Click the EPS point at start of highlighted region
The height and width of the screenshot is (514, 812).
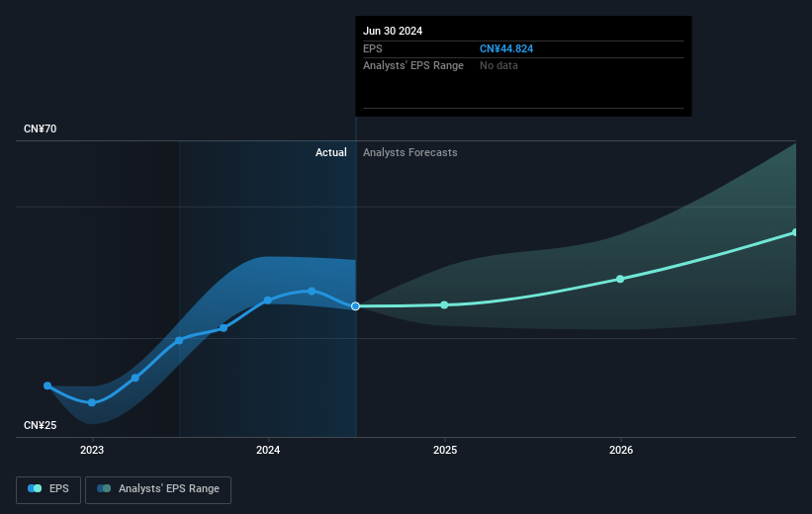179,340
